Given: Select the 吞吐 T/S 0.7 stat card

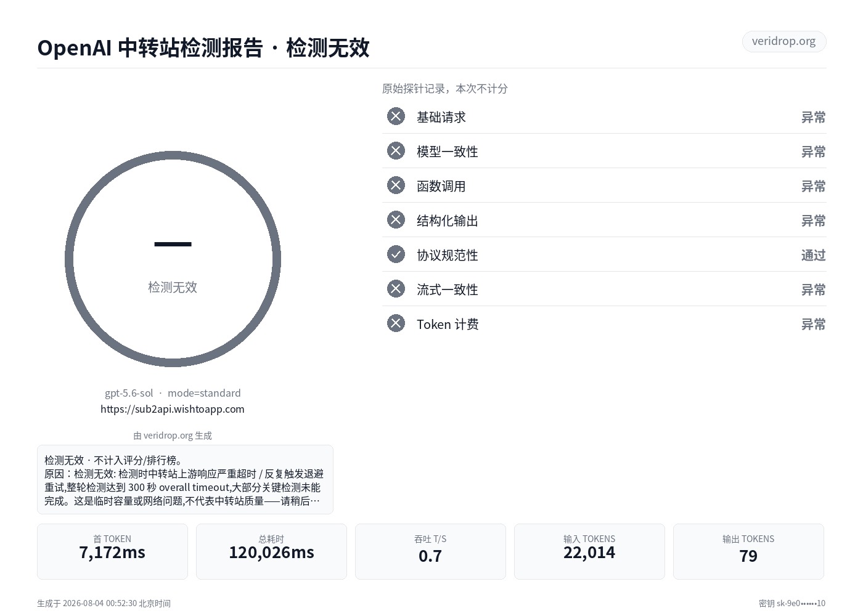Looking at the screenshot, I should click(x=430, y=551).
